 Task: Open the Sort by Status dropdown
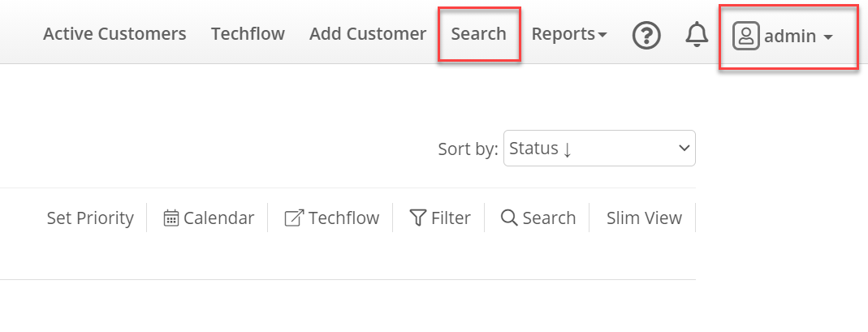[599, 149]
